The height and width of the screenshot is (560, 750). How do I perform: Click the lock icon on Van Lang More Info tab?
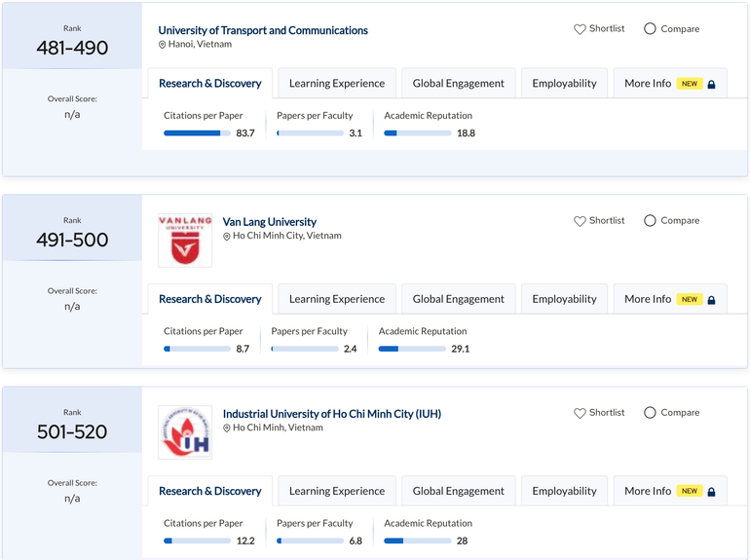coord(711,300)
